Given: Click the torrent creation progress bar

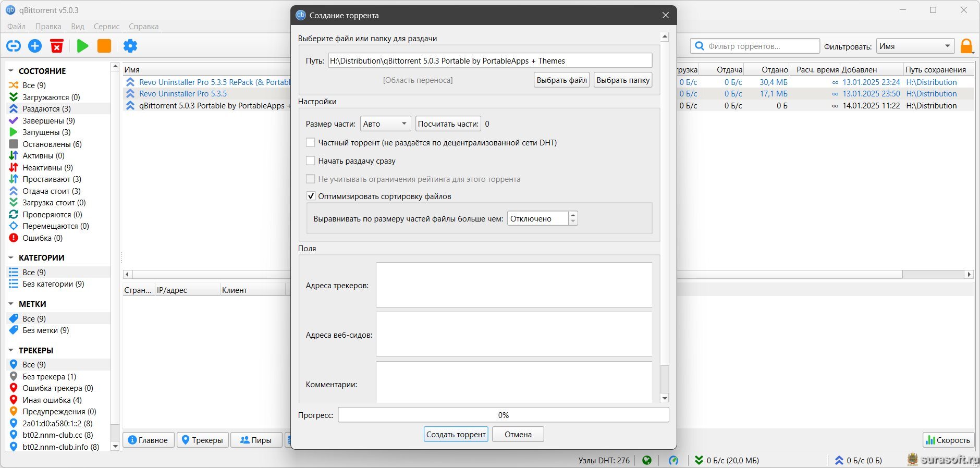Looking at the screenshot, I should [504, 415].
